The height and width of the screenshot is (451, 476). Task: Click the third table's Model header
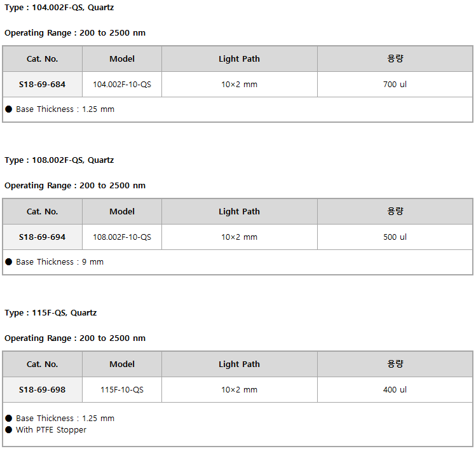(x=122, y=364)
